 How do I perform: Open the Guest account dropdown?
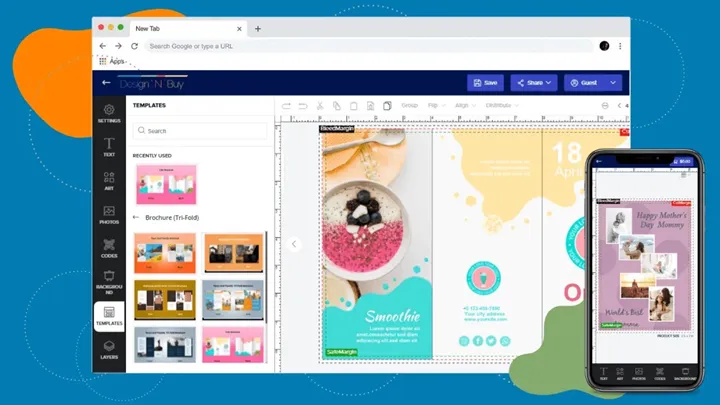pos(593,82)
